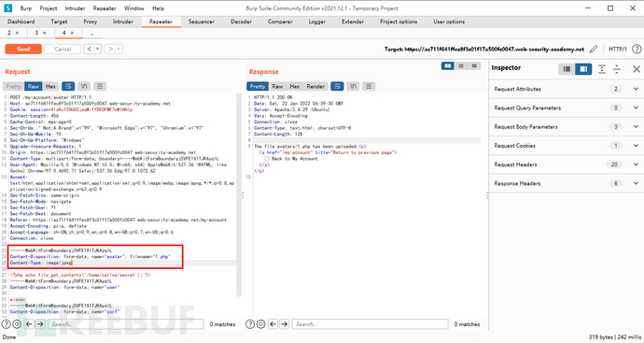Select top-bottom layout view icon
Screen dimensions: 644x343
[461, 65]
